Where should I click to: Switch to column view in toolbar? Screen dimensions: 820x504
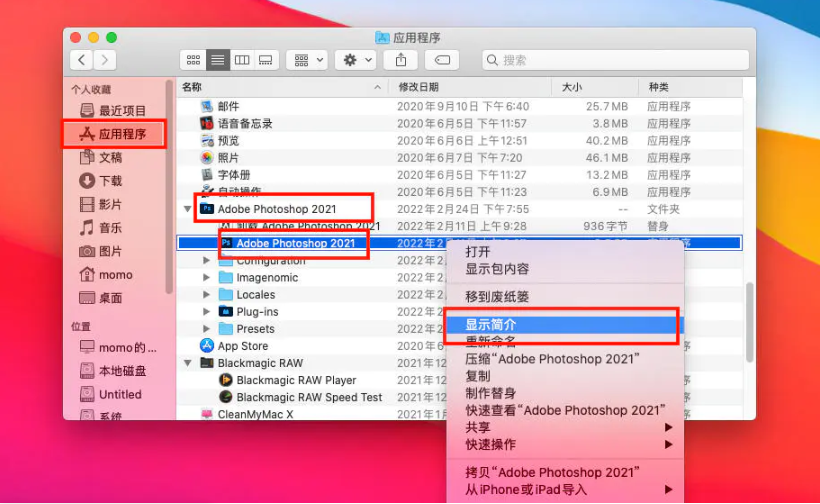[241, 60]
